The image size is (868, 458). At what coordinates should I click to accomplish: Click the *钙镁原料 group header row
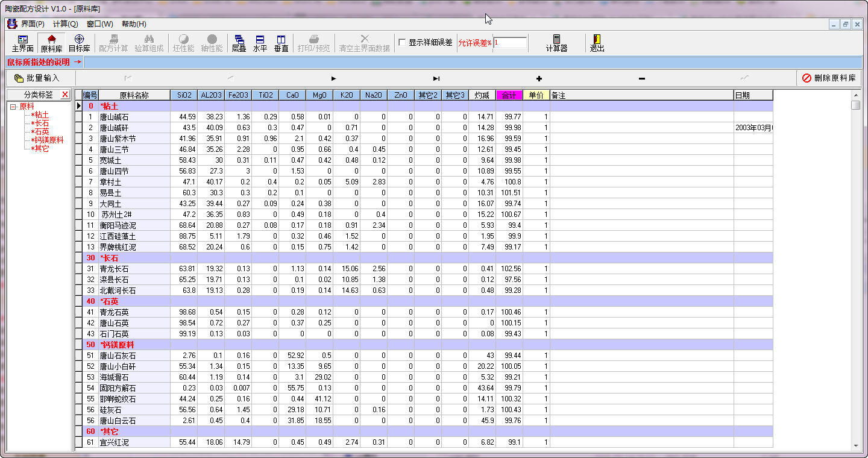click(x=427, y=345)
